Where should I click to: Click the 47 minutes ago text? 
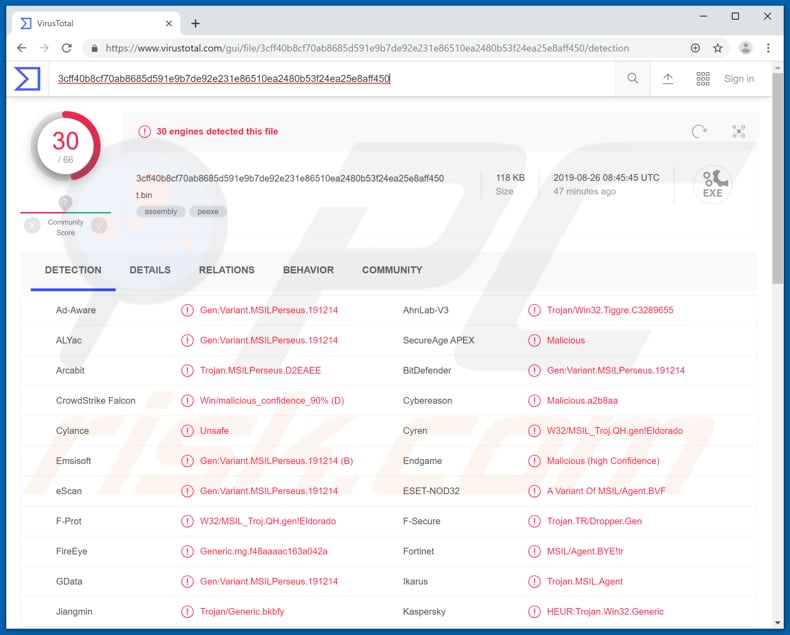(x=584, y=192)
